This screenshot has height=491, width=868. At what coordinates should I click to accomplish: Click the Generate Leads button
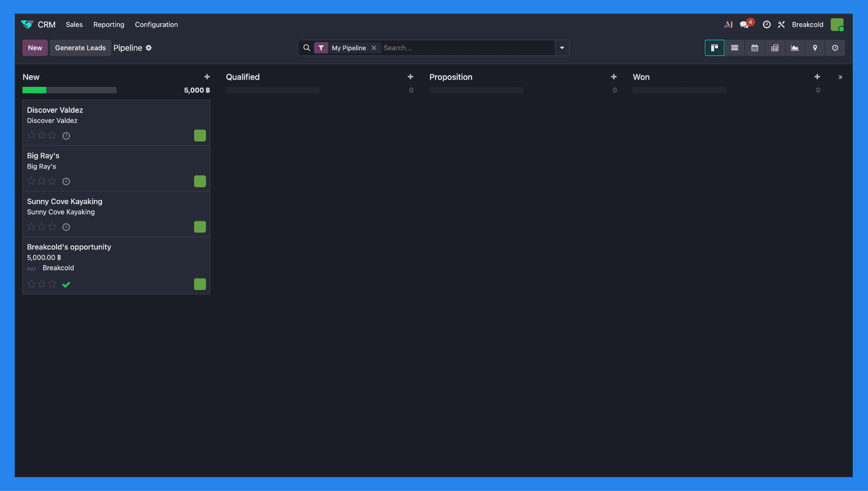80,48
